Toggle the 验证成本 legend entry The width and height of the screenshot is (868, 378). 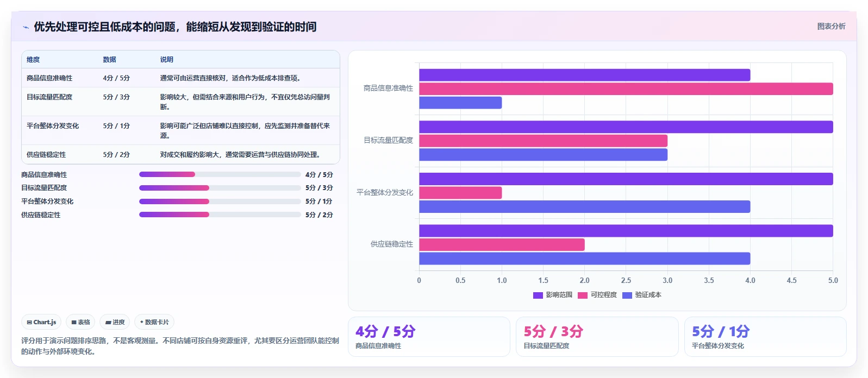(642, 295)
